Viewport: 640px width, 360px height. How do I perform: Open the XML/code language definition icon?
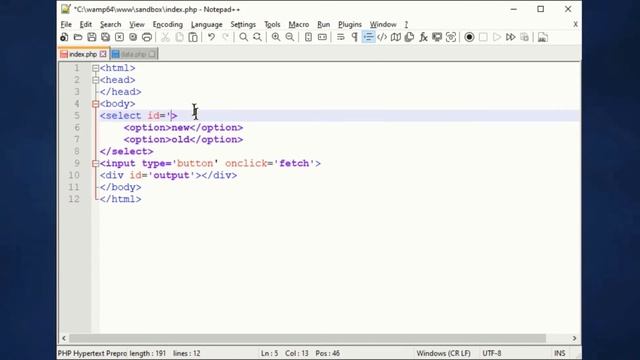click(x=382, y=37)
